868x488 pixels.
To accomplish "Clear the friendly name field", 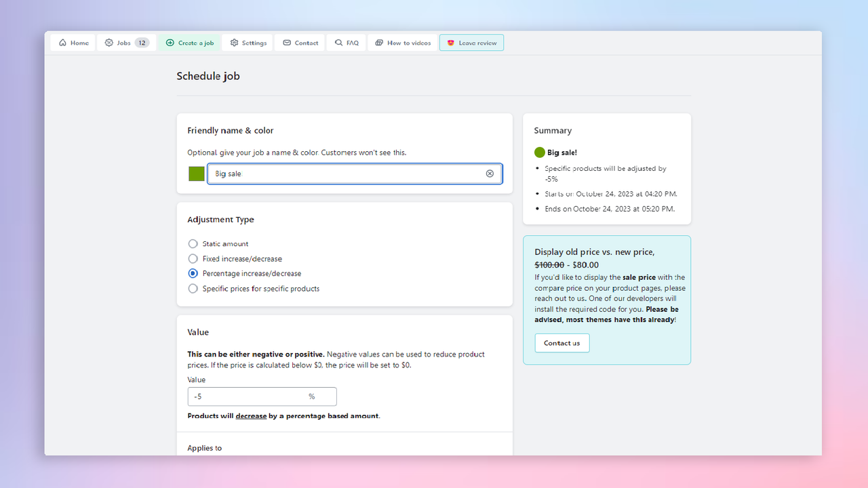I will click(x=490, y=174).
